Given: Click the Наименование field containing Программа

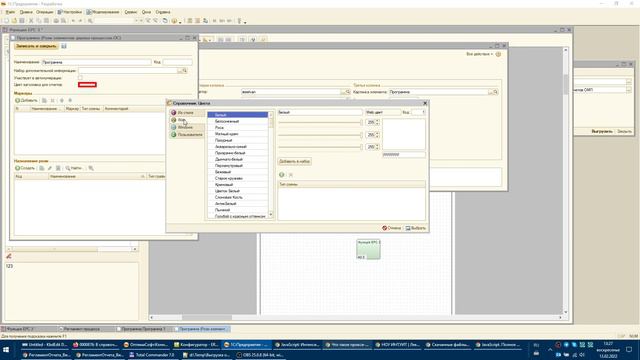Looking at the screenshot, I should (97, 62).
